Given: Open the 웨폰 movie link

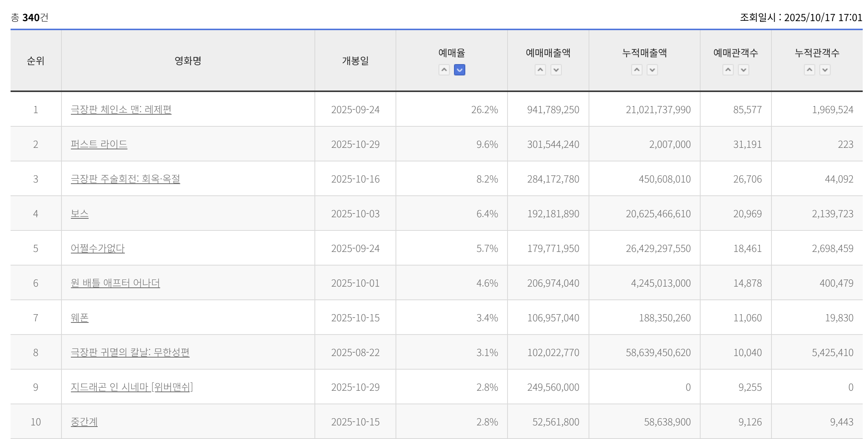Looking at the screenshot, I should coord(80,318).
